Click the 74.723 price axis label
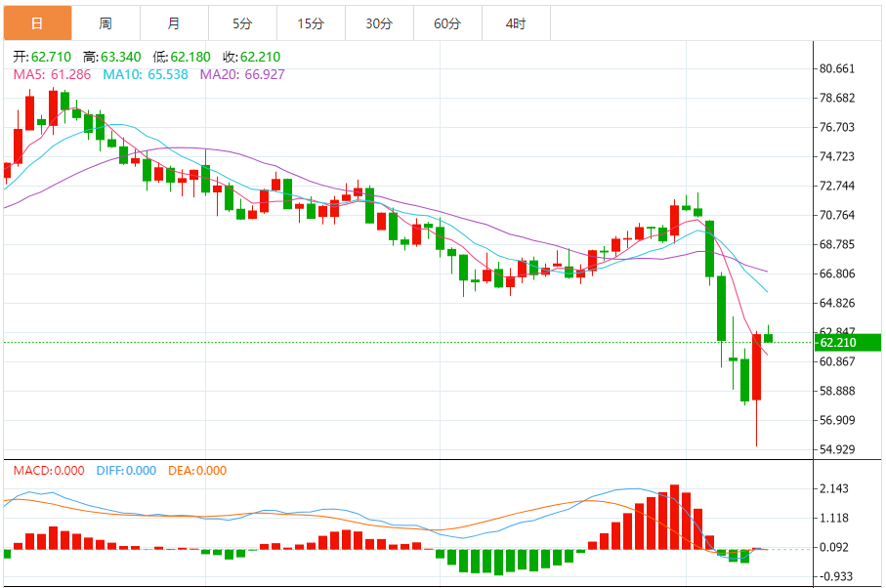The height and width of the screenshot is (588, 886). [837, 156]
